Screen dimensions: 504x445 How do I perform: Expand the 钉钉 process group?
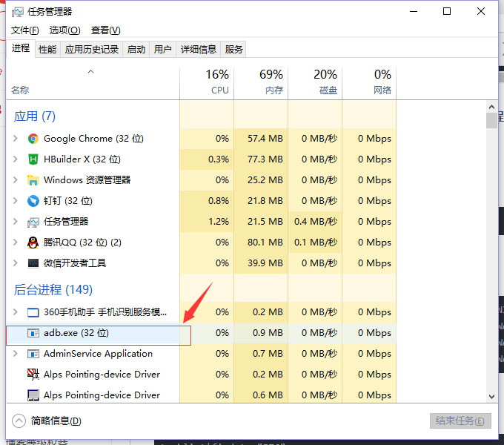(15, 201)
